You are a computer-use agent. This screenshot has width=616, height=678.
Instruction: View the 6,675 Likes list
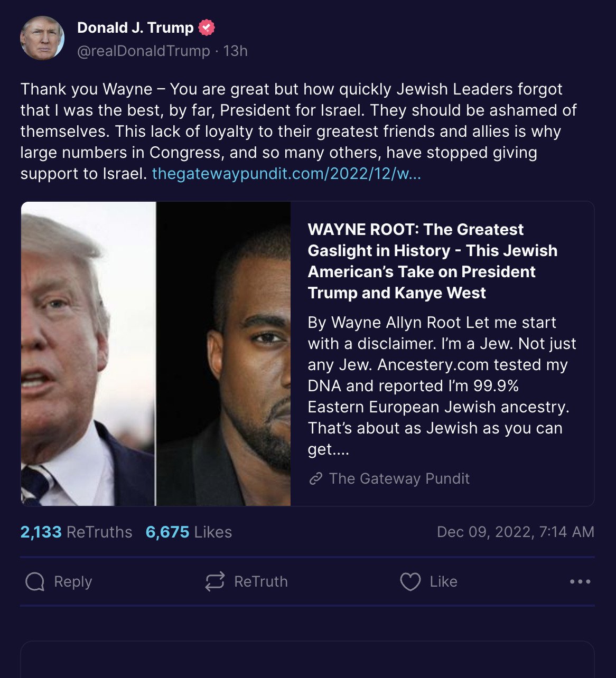(x=189, y=532)
